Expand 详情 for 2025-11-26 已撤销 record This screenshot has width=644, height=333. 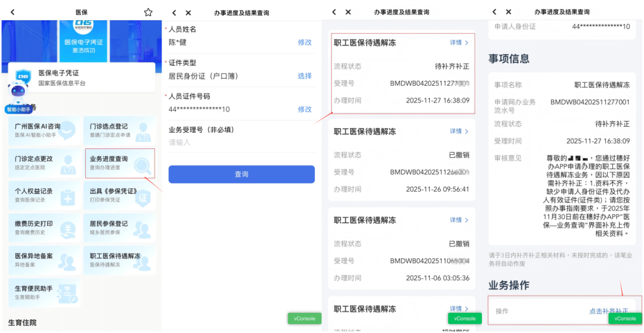tap(459, 131)
